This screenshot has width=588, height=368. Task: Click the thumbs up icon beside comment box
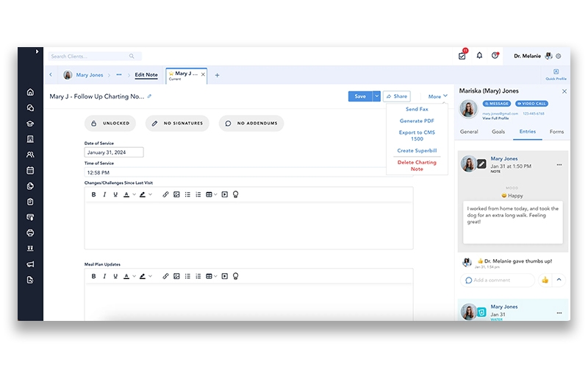coord(545,280)
